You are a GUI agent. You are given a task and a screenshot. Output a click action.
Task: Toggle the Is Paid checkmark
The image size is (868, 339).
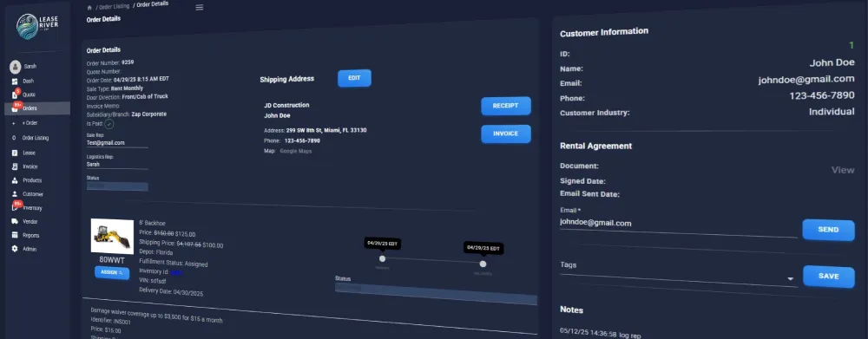point(109,124)
